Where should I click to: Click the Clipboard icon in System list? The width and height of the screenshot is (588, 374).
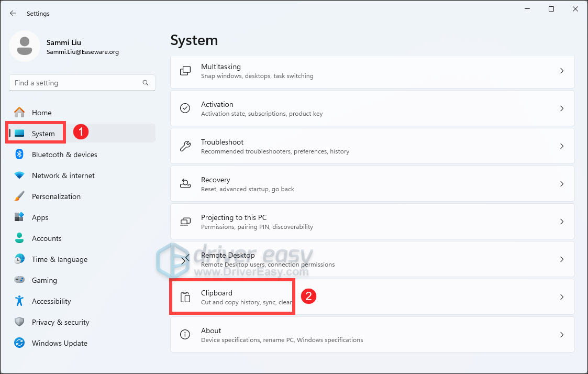tap(185, 297)
